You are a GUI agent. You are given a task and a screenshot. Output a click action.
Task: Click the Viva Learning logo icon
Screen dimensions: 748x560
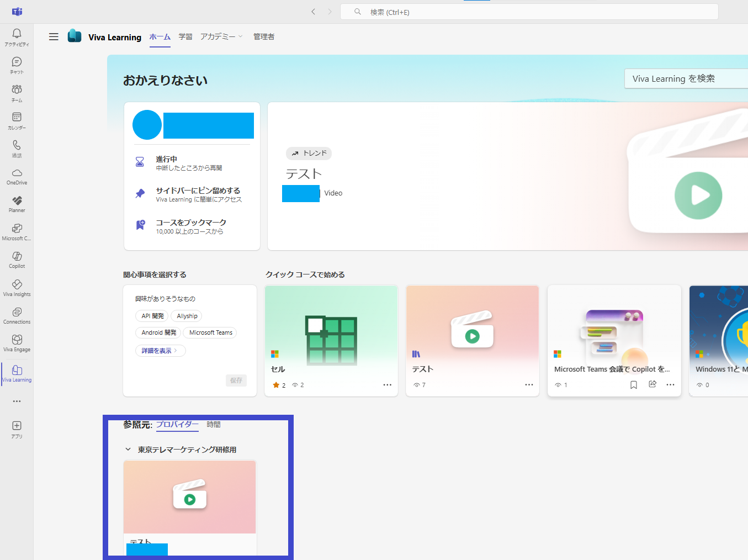click(75, 36)
